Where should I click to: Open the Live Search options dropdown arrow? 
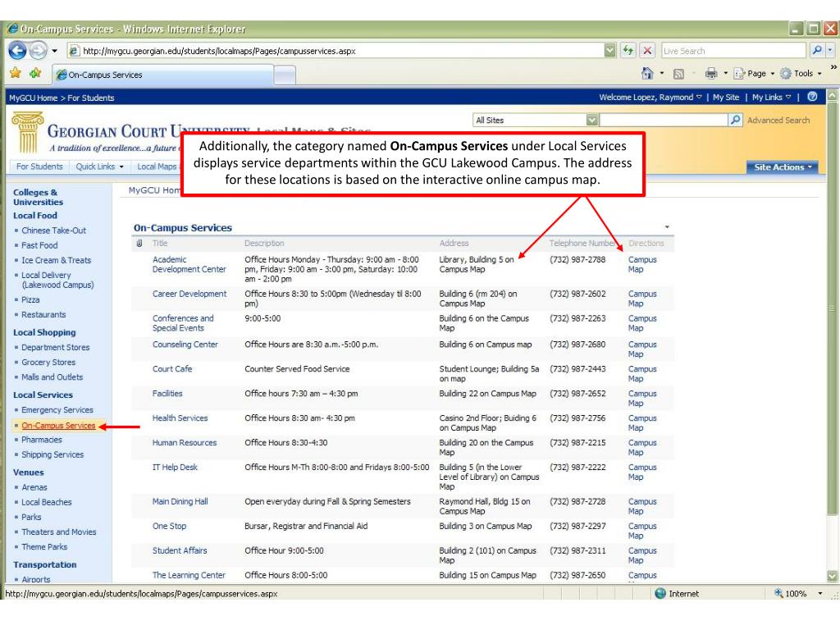tap(830, 50)
